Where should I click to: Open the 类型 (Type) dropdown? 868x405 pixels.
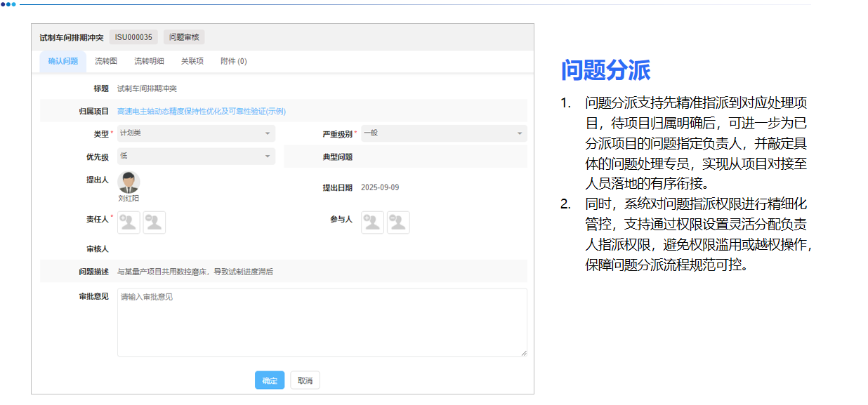195,133
